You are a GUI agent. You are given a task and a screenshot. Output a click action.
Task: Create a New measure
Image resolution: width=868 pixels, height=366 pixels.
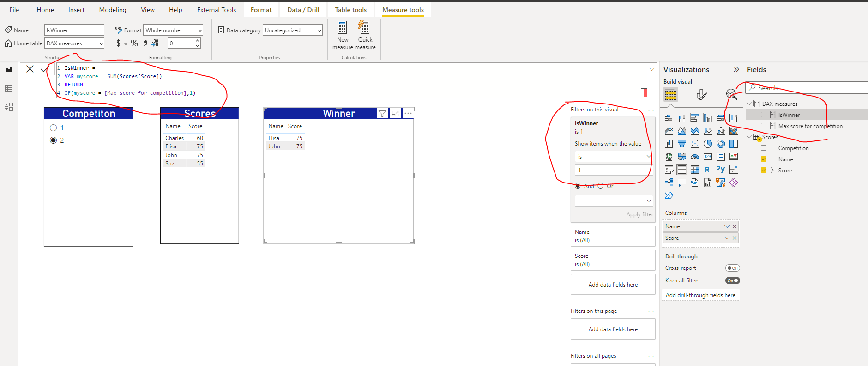343,35
